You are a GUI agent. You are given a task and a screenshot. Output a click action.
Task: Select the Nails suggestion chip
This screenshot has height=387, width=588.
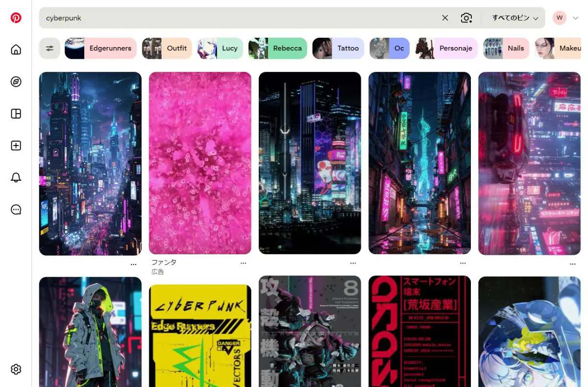(x=506, y=48)
